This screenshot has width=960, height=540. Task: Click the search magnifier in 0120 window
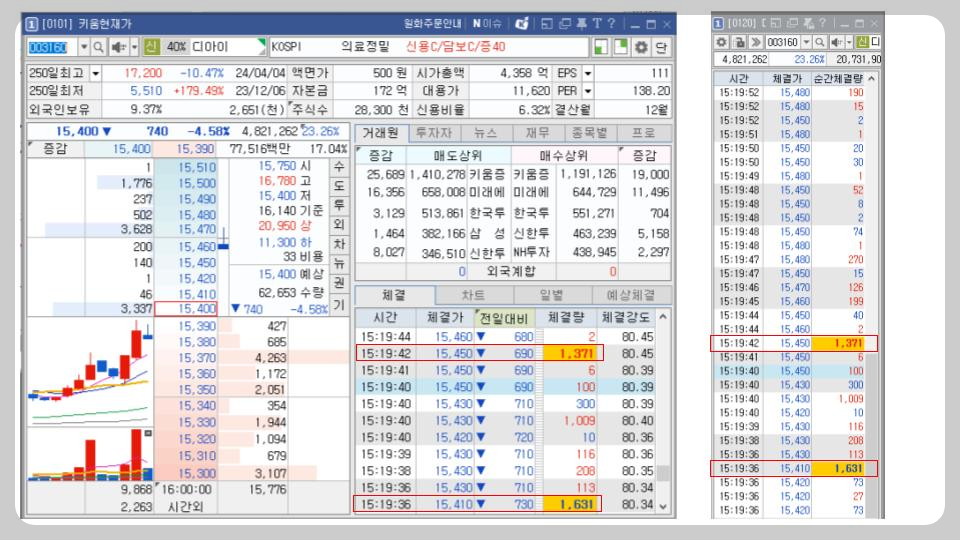[820, 42]
